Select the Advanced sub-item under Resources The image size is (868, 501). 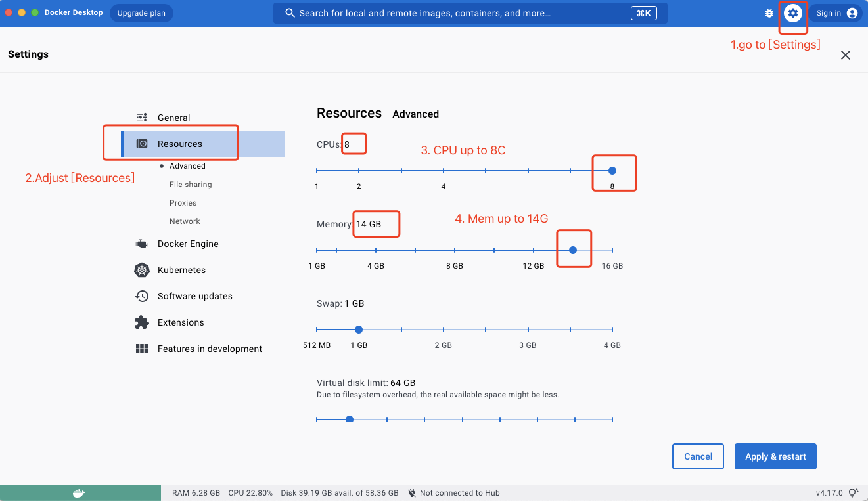click(187, 166)
